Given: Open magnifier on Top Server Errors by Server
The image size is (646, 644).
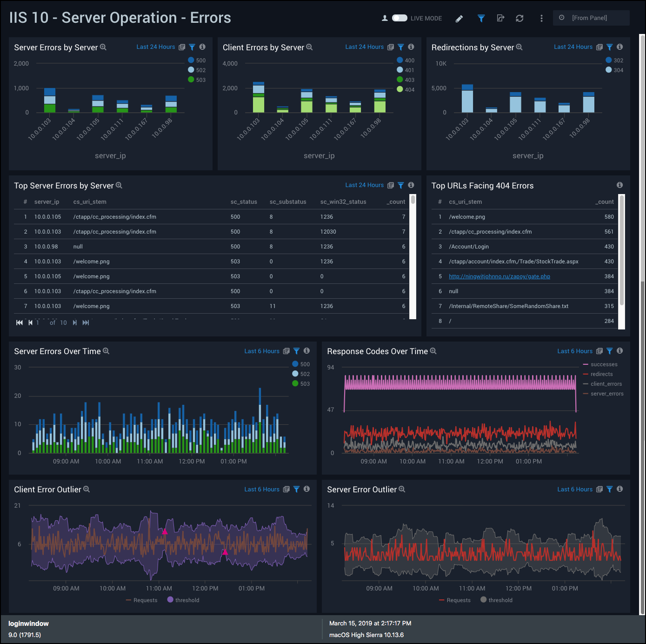Looking at the screenshot, I should click(x=119, y=185).
